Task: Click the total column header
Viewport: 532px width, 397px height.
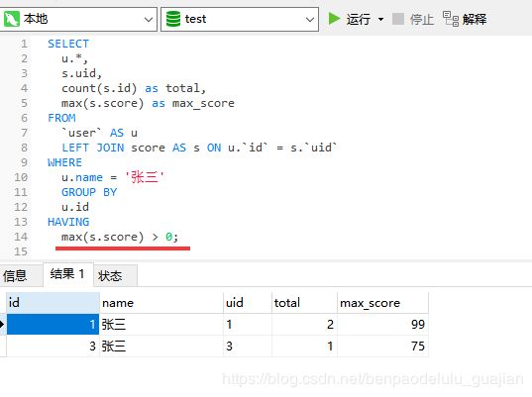Action: pyautogui.click(x=304, y=302)
